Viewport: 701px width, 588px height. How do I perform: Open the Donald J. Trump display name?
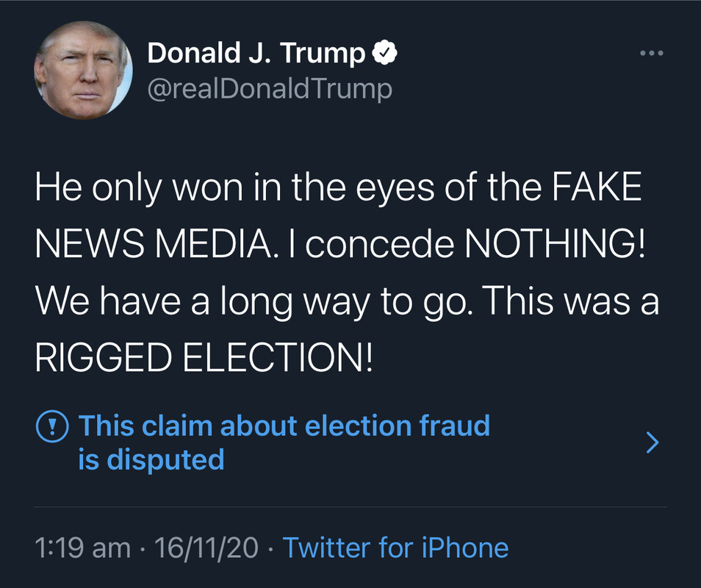click(256, 54)
